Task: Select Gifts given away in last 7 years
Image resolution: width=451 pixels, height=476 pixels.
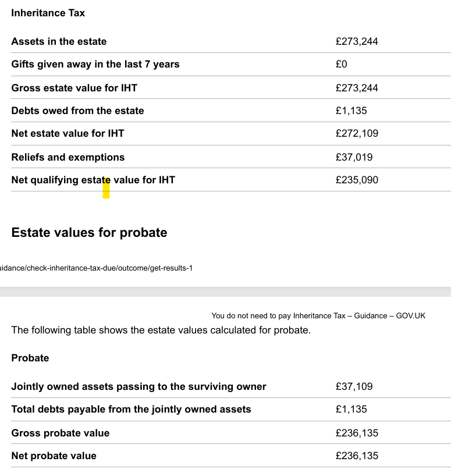Action: coord(95,65)
